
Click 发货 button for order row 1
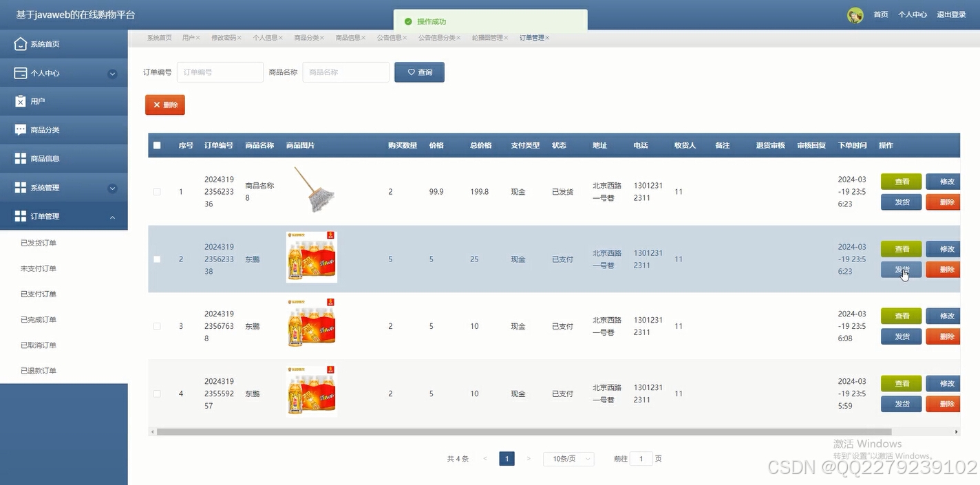[901, 202]
